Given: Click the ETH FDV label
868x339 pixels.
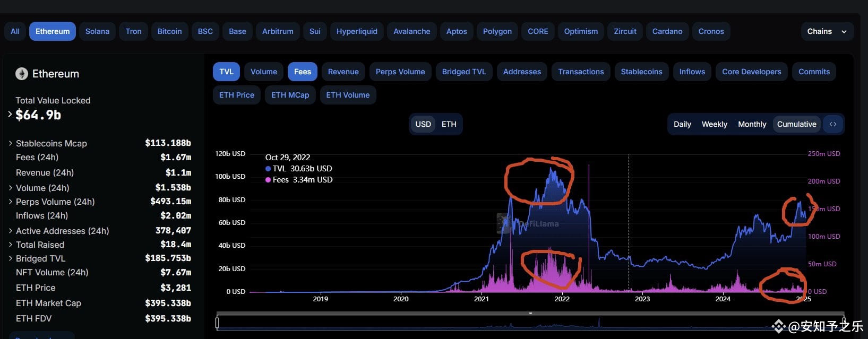Looking at the screenshot, I should coord(34,318).
